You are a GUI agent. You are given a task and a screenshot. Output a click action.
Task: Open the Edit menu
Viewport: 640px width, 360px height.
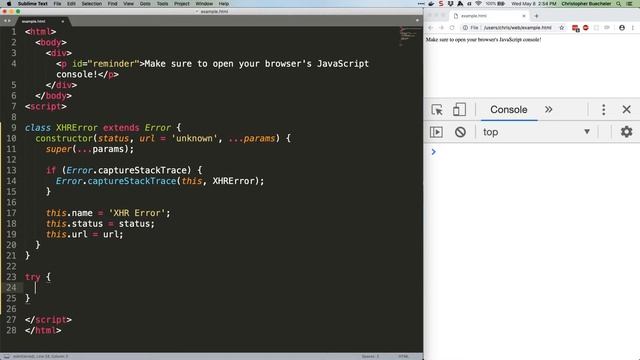71,4
